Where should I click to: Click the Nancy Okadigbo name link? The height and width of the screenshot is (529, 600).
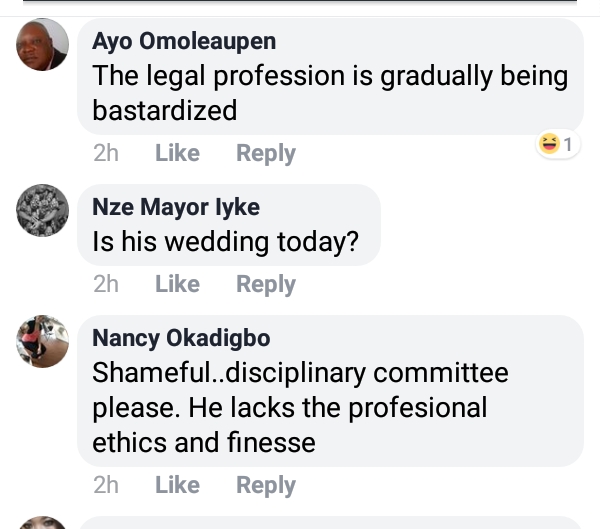tap(181, 338)
